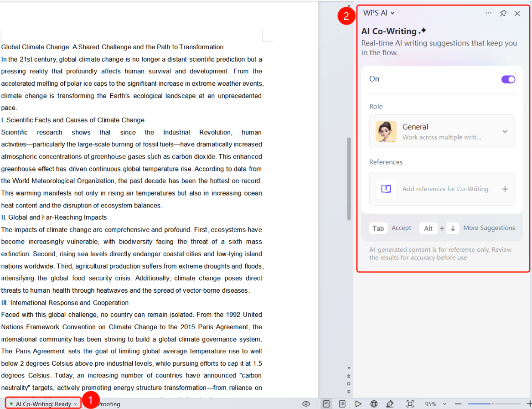Switch to Print Layout view
This screenshot has width=532, height=409.
coord(326,404)
